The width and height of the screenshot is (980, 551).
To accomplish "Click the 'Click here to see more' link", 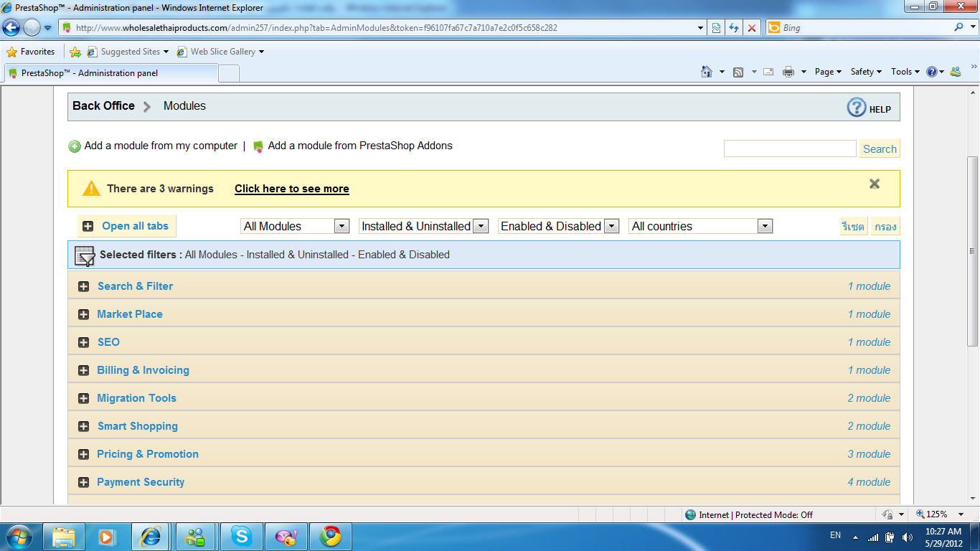I will point(292,189).
